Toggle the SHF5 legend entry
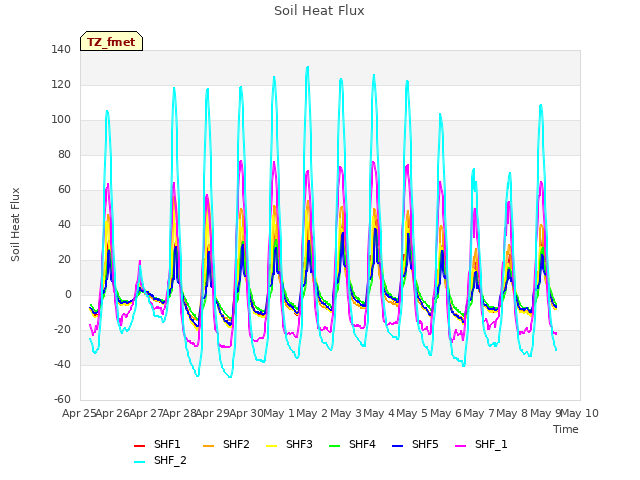The height and width of the screenshot is (480, 640). [415, 444]
